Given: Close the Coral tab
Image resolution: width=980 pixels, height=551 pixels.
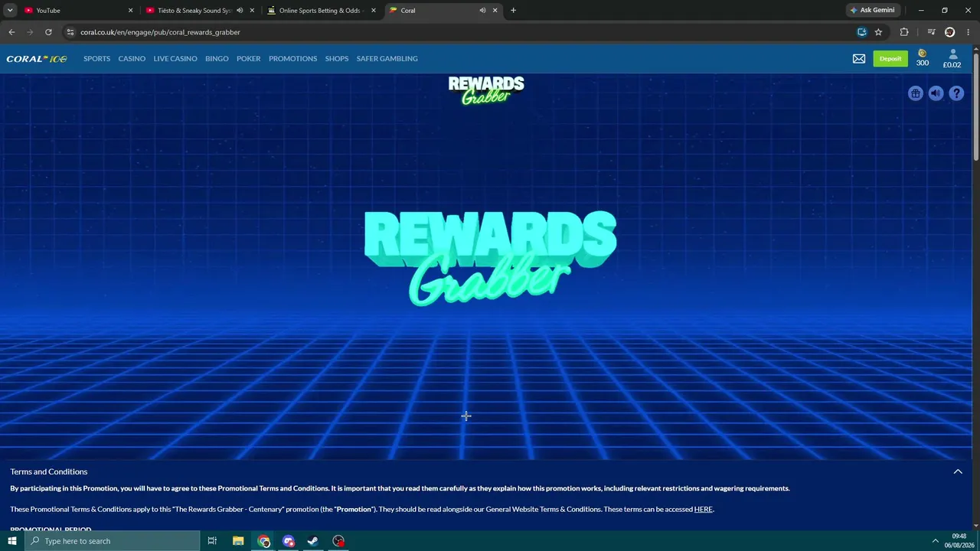Looking at the screenshot, I should [x=495, y=11].
